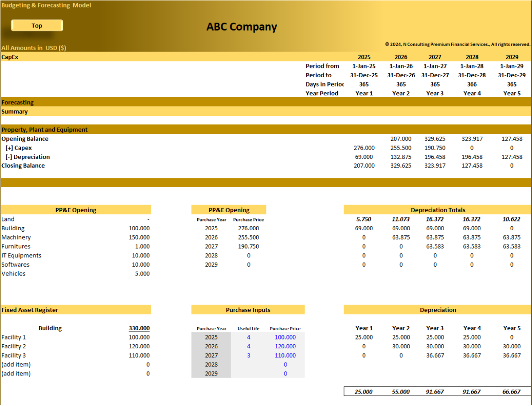This screenshot has width=532, height=406.
Task: Click the italic total 10.622
Action: pyautogui.click(x=512, y=219)
